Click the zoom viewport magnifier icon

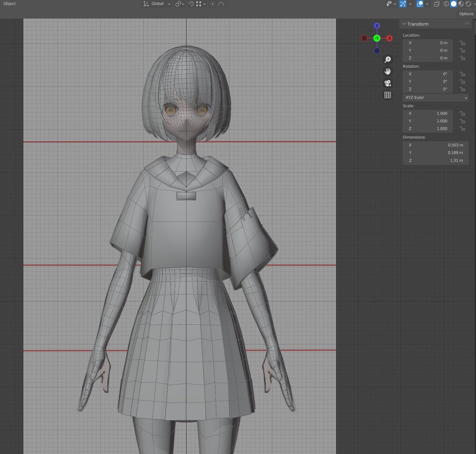click(x=388, y=60)
